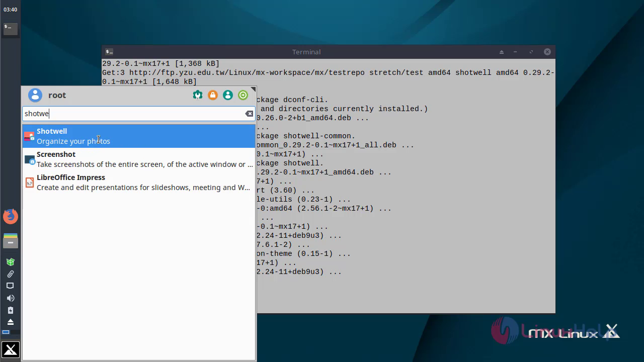Click the battery power manager tray icon

[10, 310]
